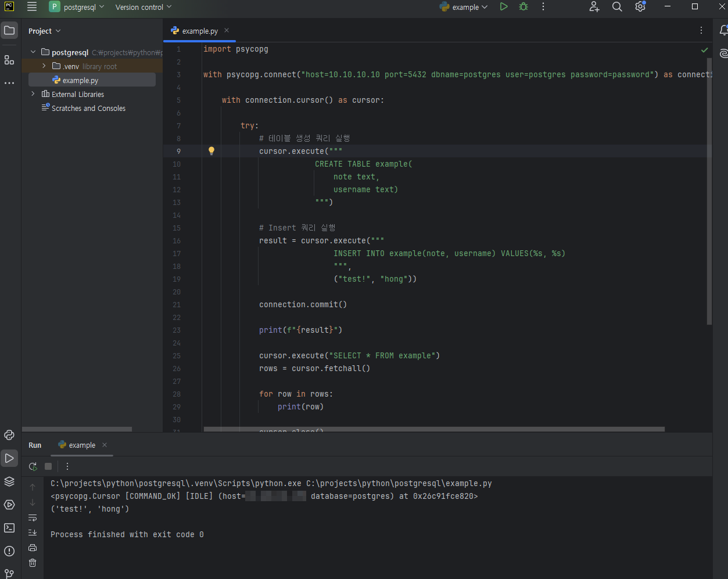
Task: Open example.py path link in console
Action: [x=399, y=483]
